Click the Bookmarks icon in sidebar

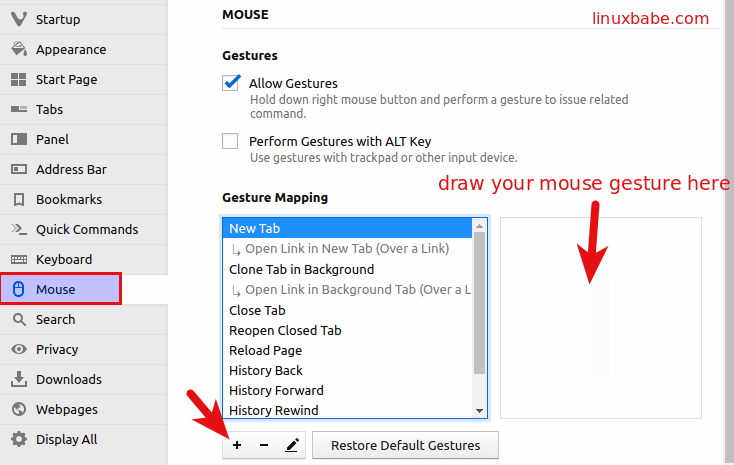(18, 199)
